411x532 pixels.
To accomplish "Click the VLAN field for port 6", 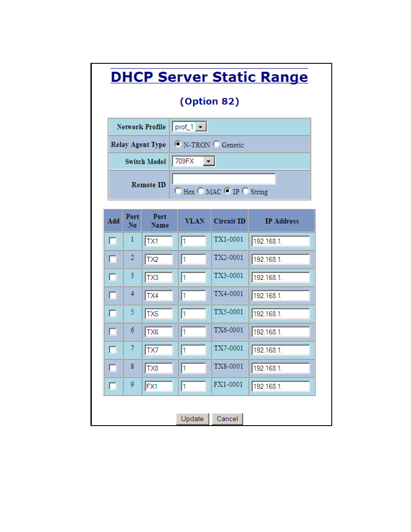I will coord(193,332).
